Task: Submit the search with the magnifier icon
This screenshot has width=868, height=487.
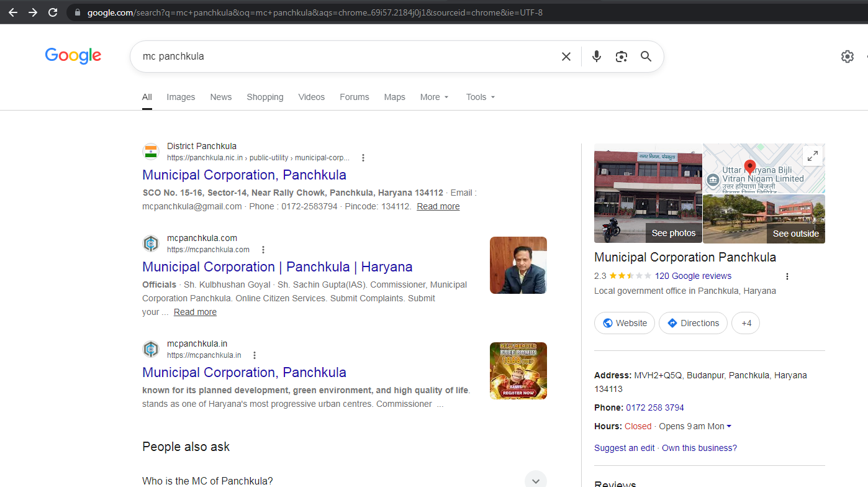Action: 646,57
